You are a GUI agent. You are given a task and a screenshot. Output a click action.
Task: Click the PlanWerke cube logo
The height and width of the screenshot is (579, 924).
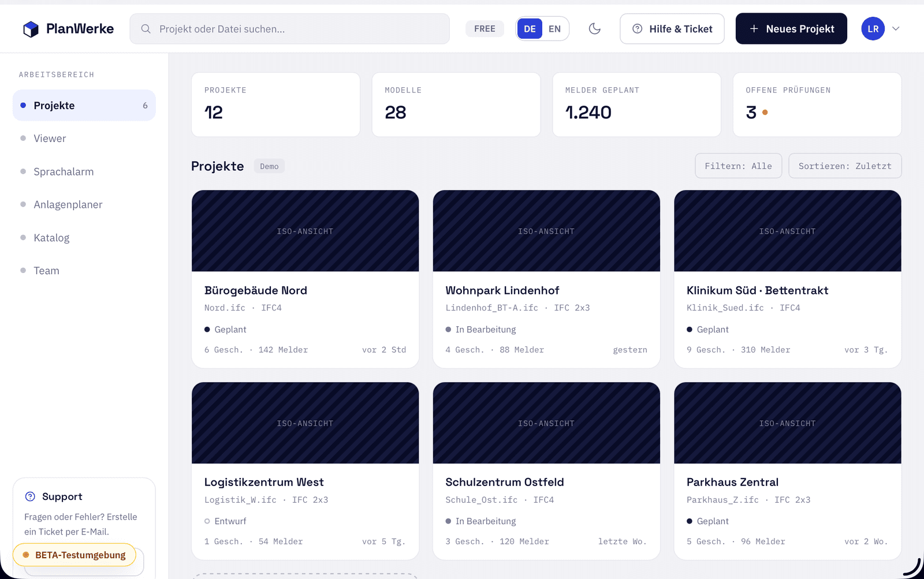[31, 29]
